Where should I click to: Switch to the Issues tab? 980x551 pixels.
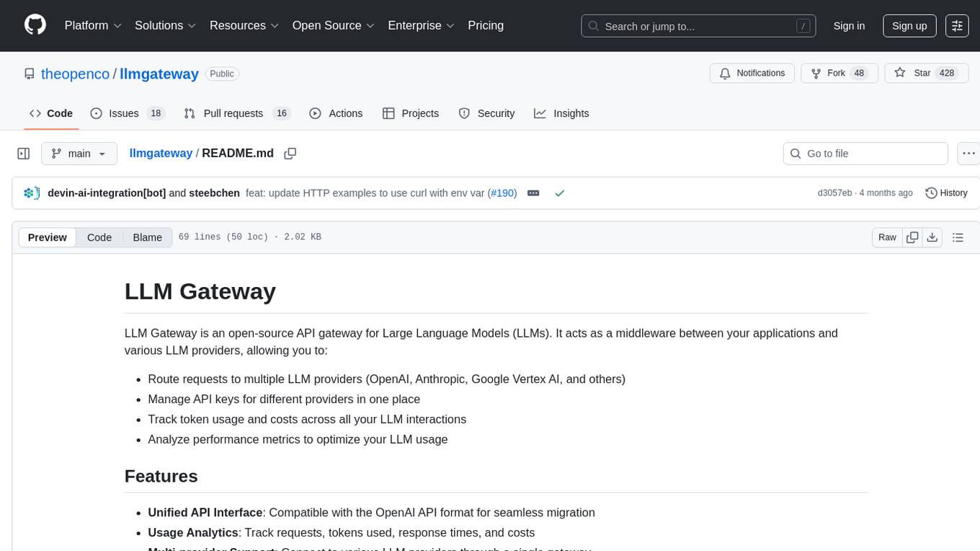point(128,113)
